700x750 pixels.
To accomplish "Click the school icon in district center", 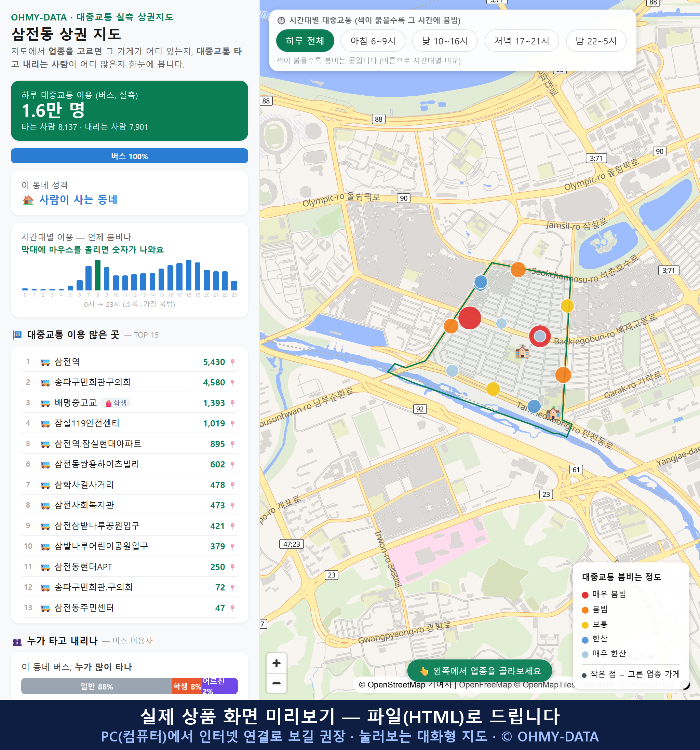I will click(522, 351).
